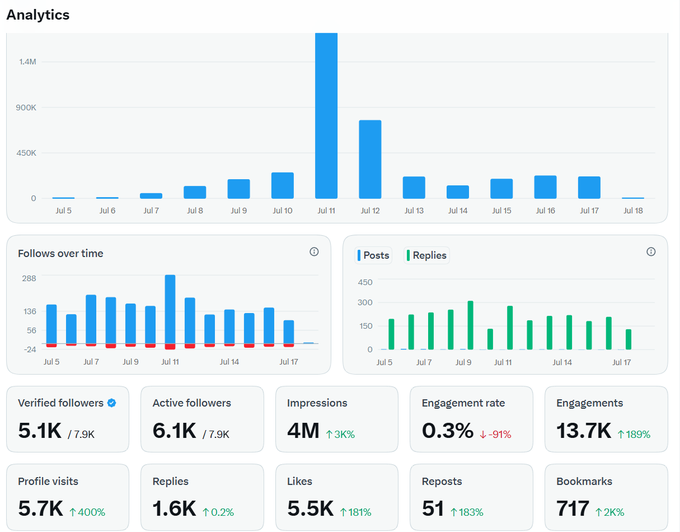Click the Jul 12 impressions bar

(370, 159)
